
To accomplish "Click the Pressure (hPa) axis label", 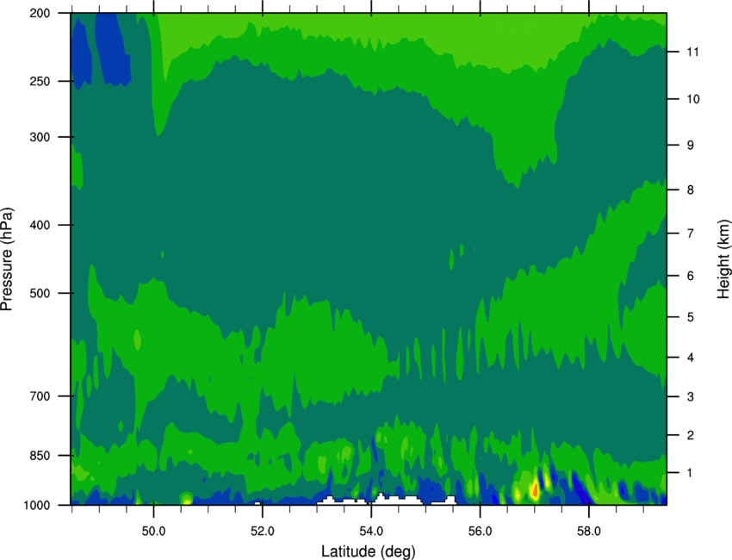I will coord(7,258).
